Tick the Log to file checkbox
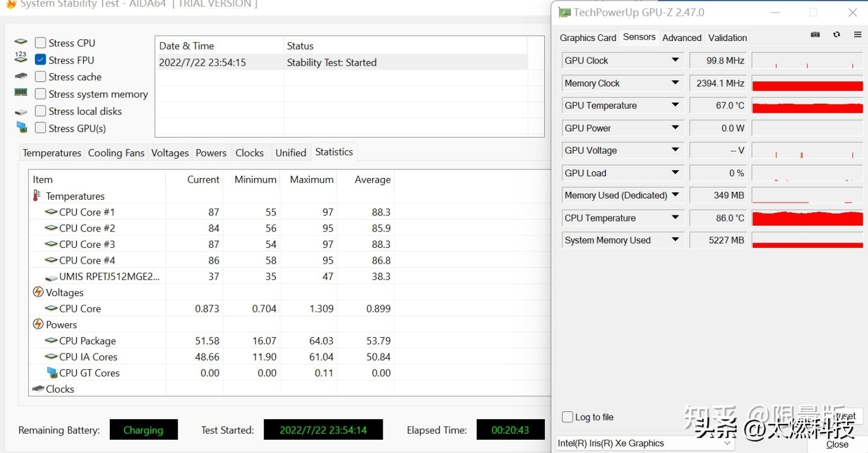The width and height of the screenshot is (868, 453). point(567,417)
